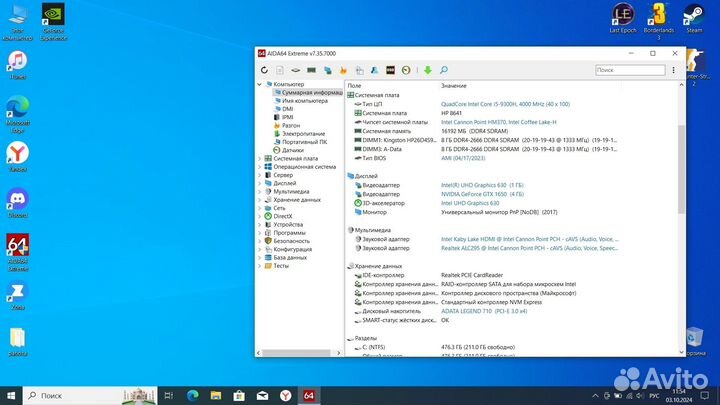This screenshot has width=720, height=405.
Task: Open the Intel(R) UHD Graphics 630 (1 ГБ) link
Action: tap(482, 185)
